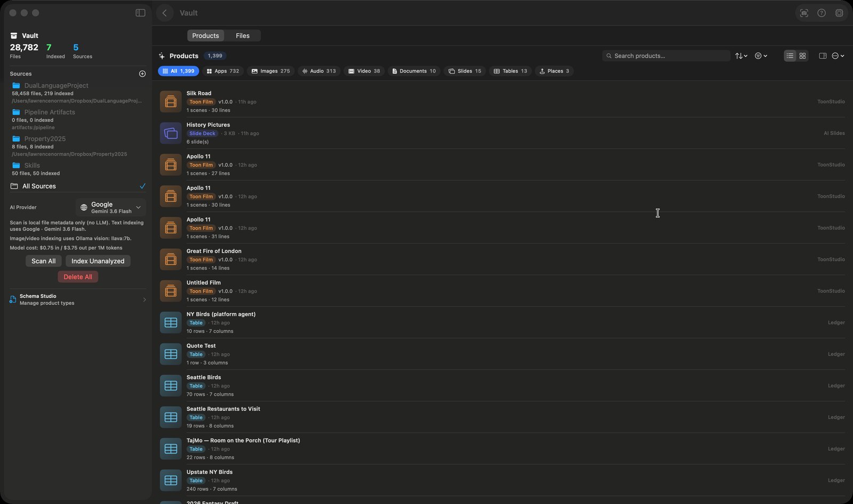
Task: Open the sort order menu
Action: pyautogui.click(x=741, y=56)
